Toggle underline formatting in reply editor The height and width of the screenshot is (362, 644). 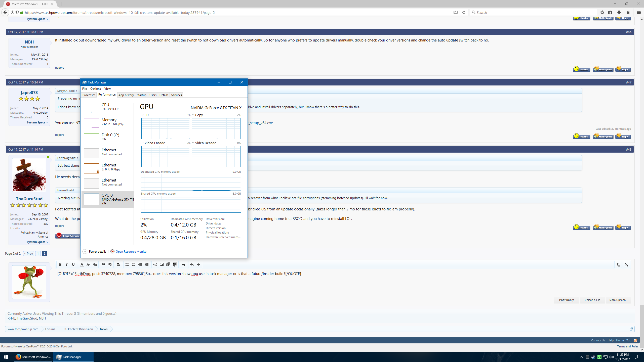tap(73, 264)
